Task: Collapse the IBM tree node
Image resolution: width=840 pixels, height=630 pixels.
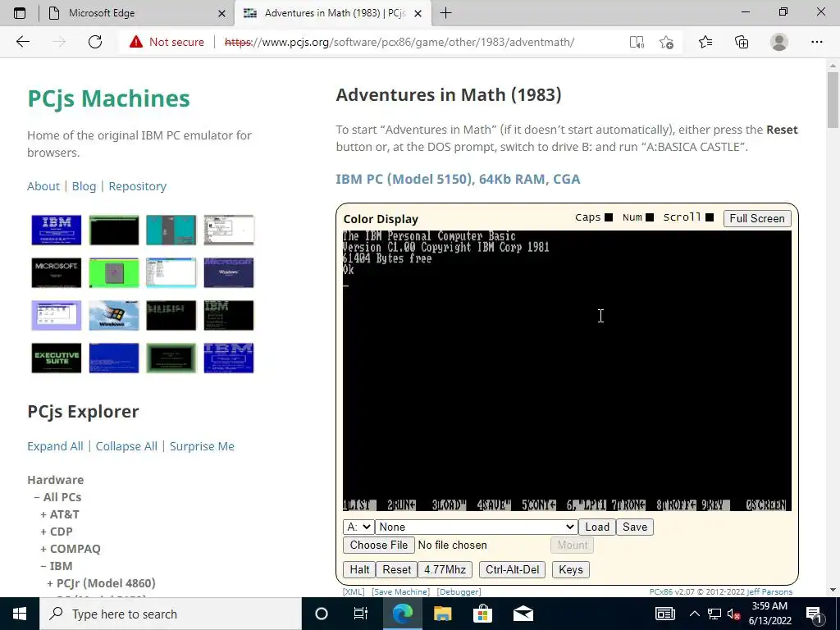Action: 57,566
